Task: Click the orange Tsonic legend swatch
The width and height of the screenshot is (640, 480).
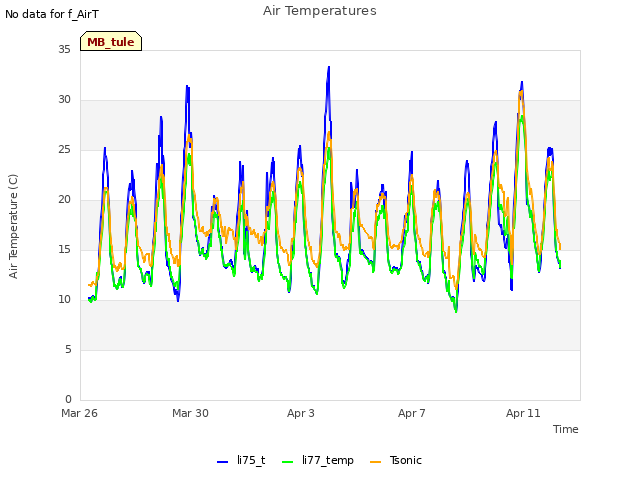Action: tap(376, 462)
